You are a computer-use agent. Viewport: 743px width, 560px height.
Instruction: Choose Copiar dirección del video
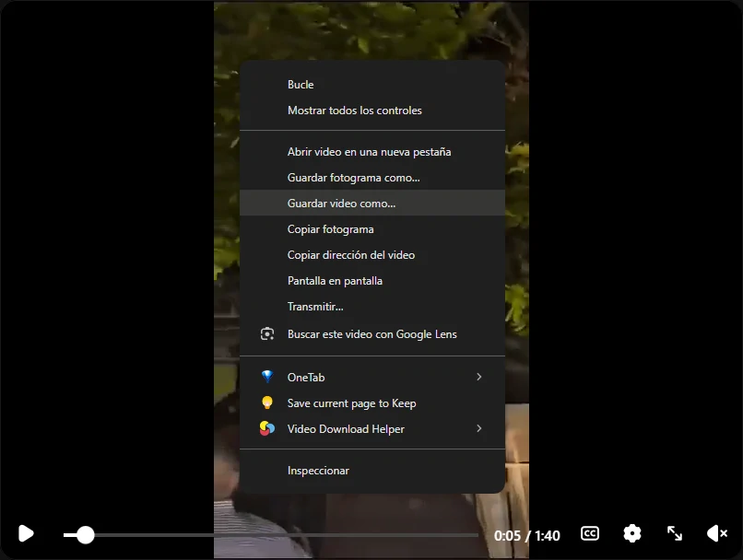(x=372, y=255)
